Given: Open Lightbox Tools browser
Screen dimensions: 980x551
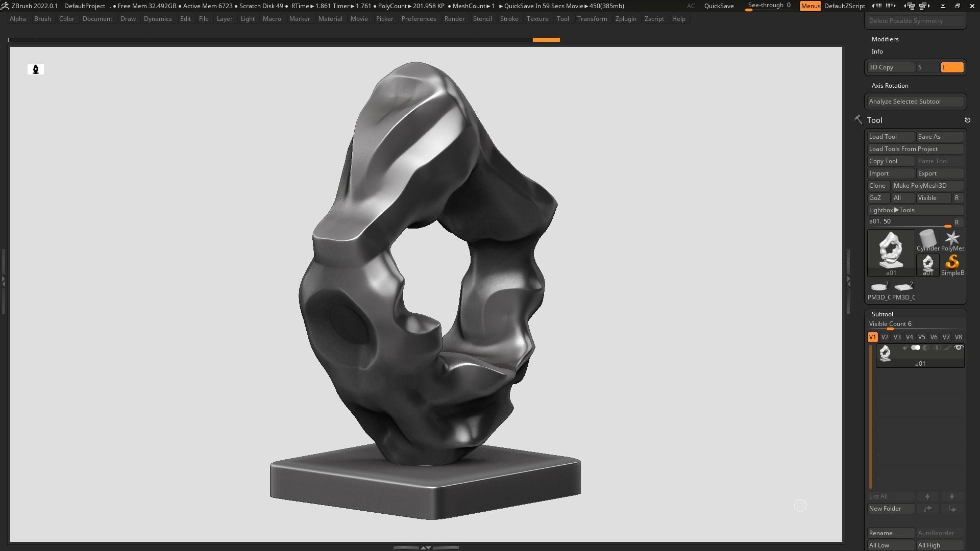Looking at the screenshot, I should click(915, 210).
